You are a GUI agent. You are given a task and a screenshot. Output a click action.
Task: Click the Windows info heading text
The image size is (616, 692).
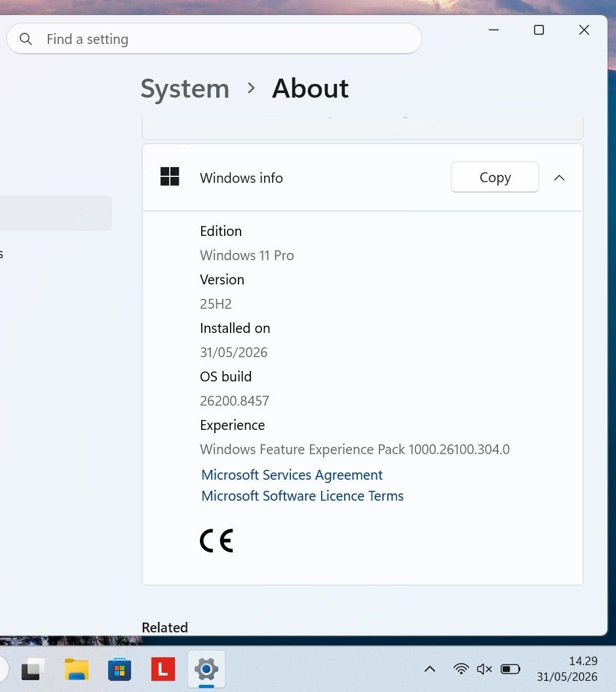[241, 178]
